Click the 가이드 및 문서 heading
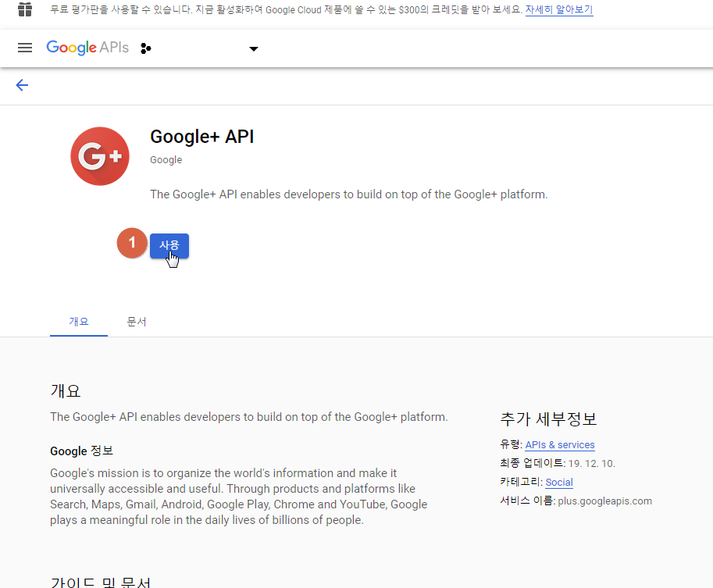 (x=101, y=582)
